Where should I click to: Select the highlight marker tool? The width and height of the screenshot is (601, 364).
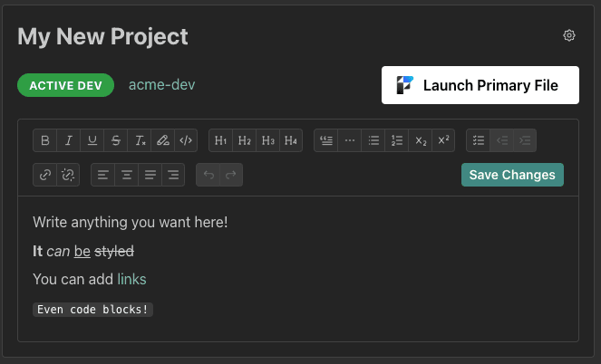162,140
